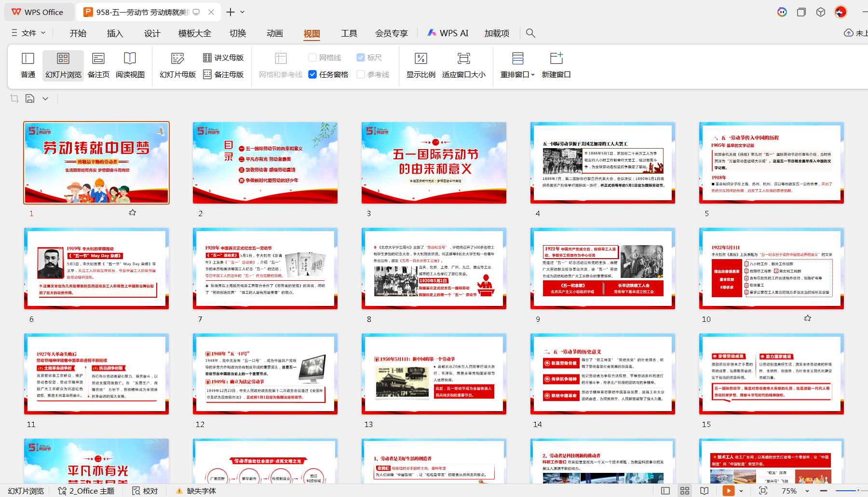Click New Window (新建窗口) icon
The height and width of the screenshot is (497, 868).
pos(556,58)
